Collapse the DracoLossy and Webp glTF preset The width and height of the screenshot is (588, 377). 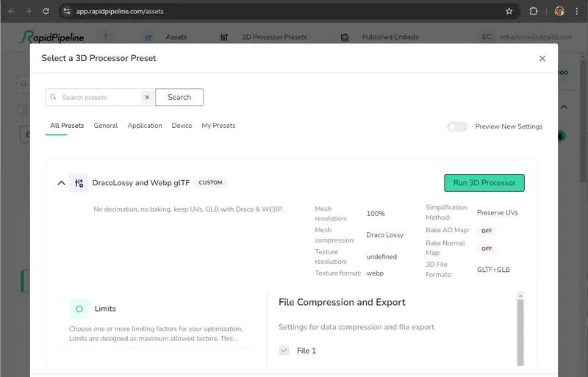[61, 183]
